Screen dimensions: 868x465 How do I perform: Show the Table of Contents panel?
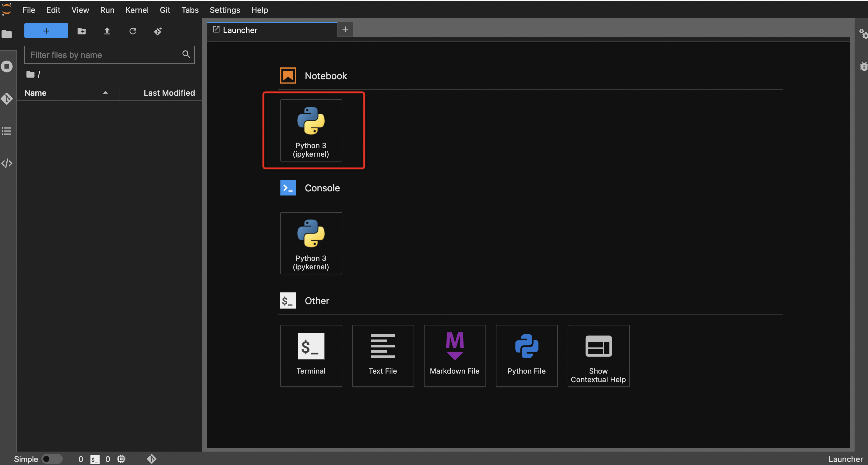7,131
